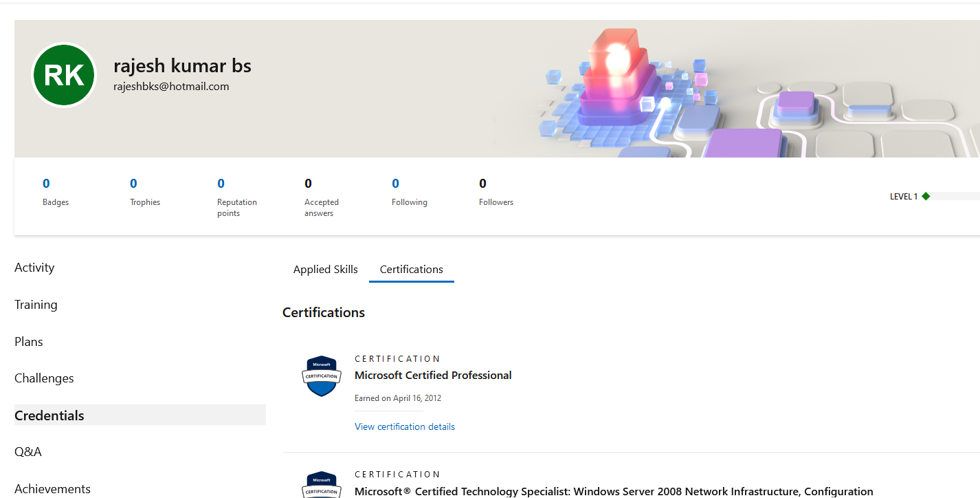
Task: Click the Certifications section heading
Action: click(x=324, y=312)
